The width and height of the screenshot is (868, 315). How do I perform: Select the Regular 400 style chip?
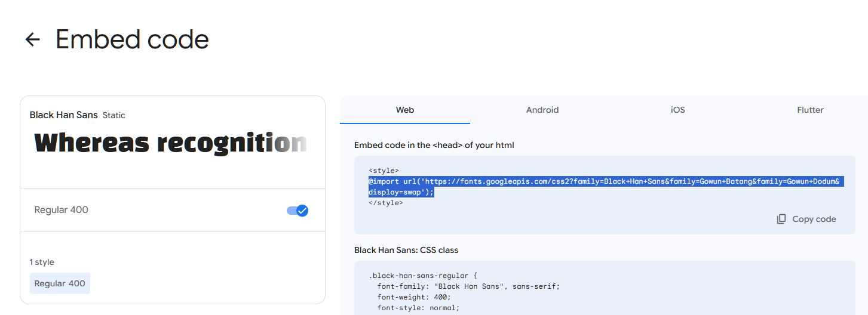click(60, 283)
